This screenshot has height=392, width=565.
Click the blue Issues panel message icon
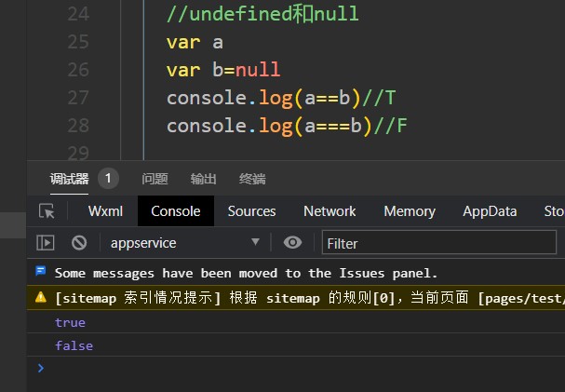pos(41,270)
